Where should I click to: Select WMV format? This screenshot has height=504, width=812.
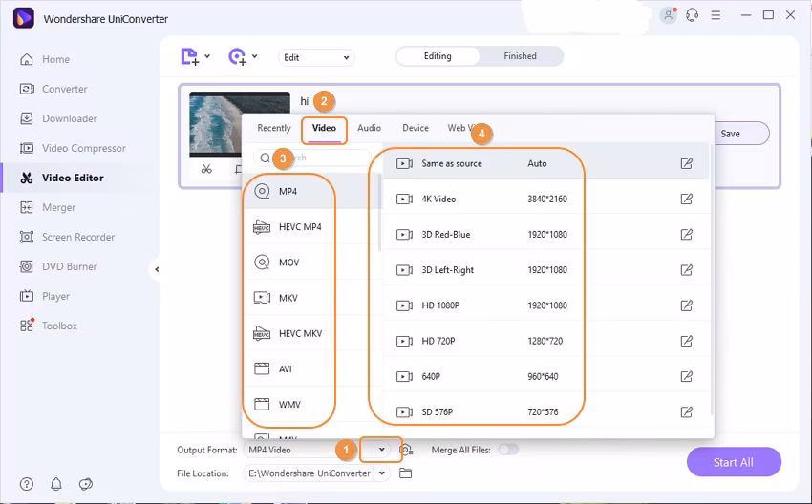(x=310, y=404)
